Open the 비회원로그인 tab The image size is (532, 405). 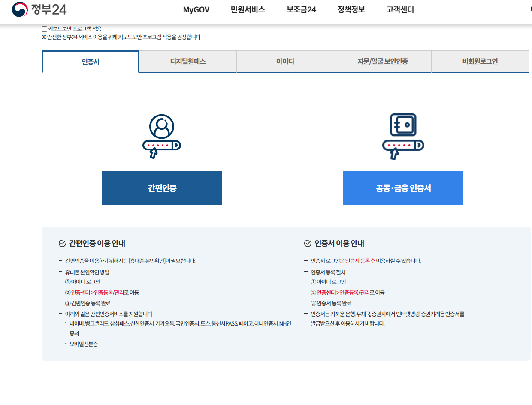click(x=480, y=61)
